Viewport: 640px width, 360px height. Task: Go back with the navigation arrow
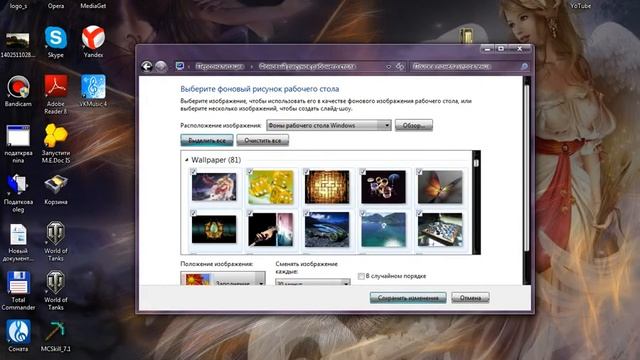147,66
